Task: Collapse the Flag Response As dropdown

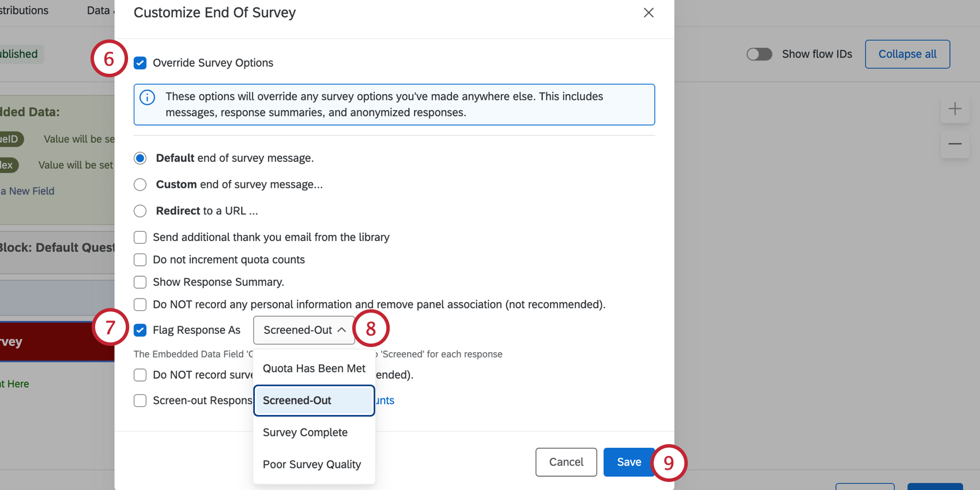Action: point(304,330)
